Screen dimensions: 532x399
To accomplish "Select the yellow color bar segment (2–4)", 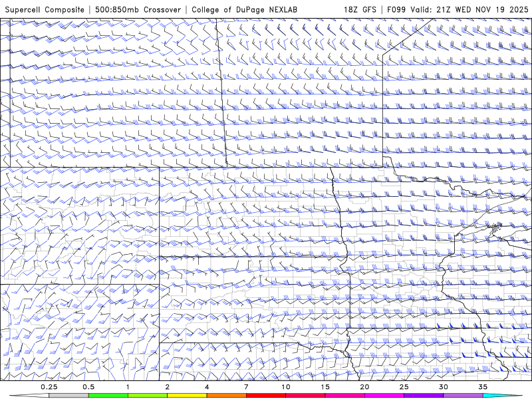I will click(x=187, y=396).
